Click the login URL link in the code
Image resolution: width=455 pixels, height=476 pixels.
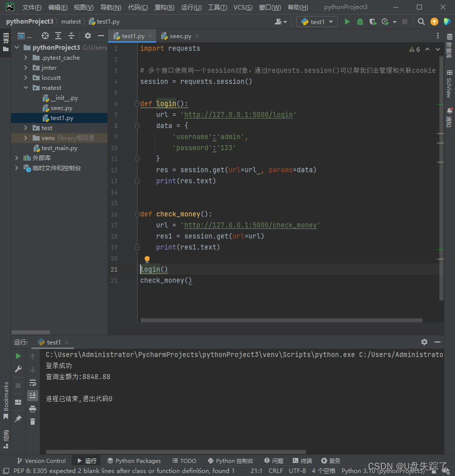[238, 114]
